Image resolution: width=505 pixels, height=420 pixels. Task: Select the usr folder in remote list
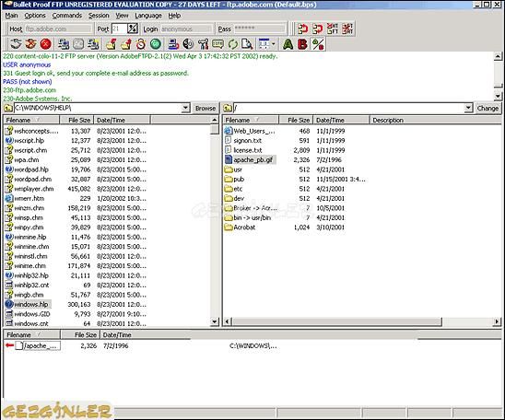click(x=233, y=169)
